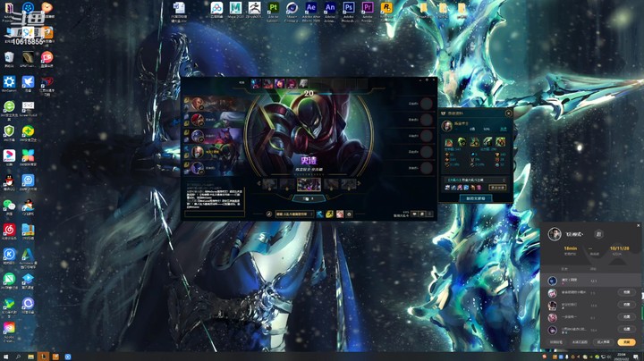Expand the rune dropdown in side panel

(476, 180)
